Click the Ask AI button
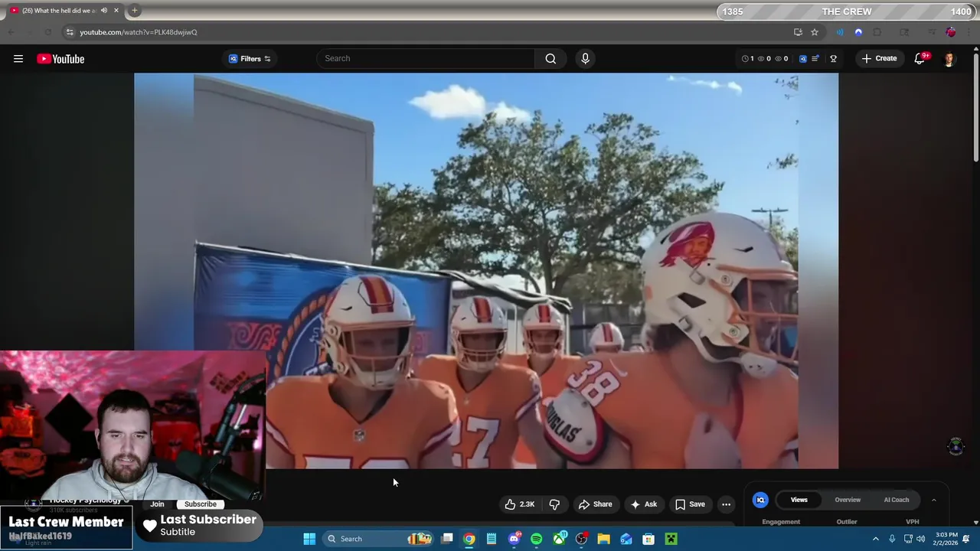980x551 pixels. tap(643, 504)
